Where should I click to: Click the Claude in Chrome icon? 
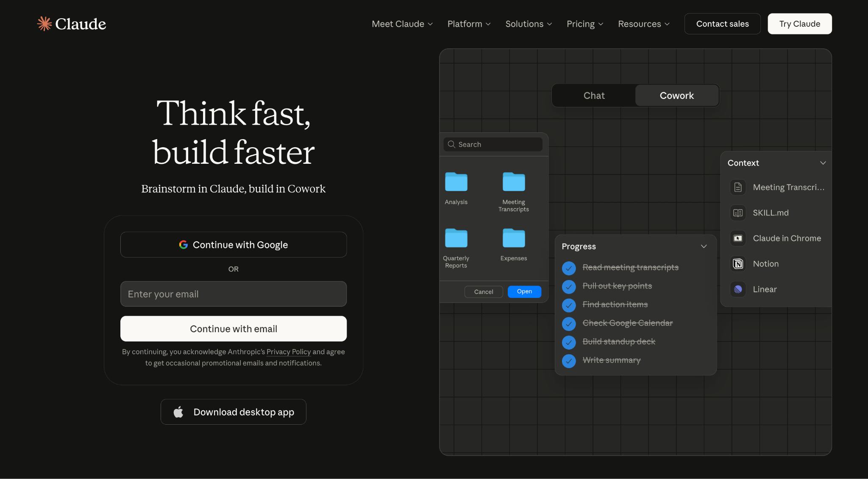click(x=738, y=238)
